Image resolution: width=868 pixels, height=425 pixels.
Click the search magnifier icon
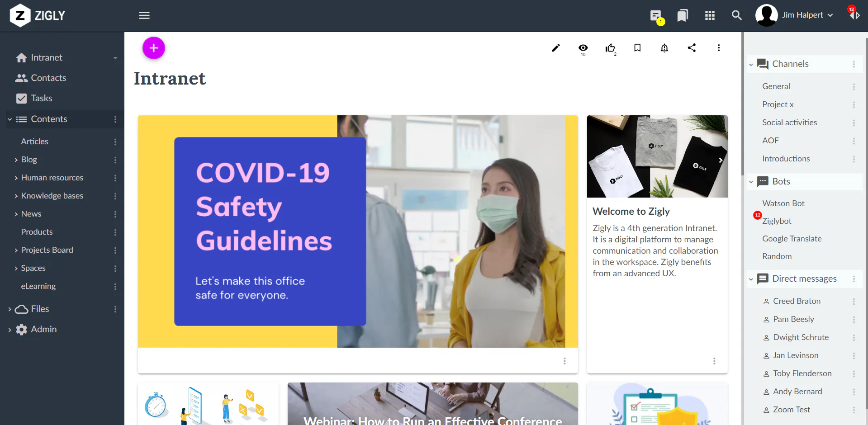tap(737, 15)
